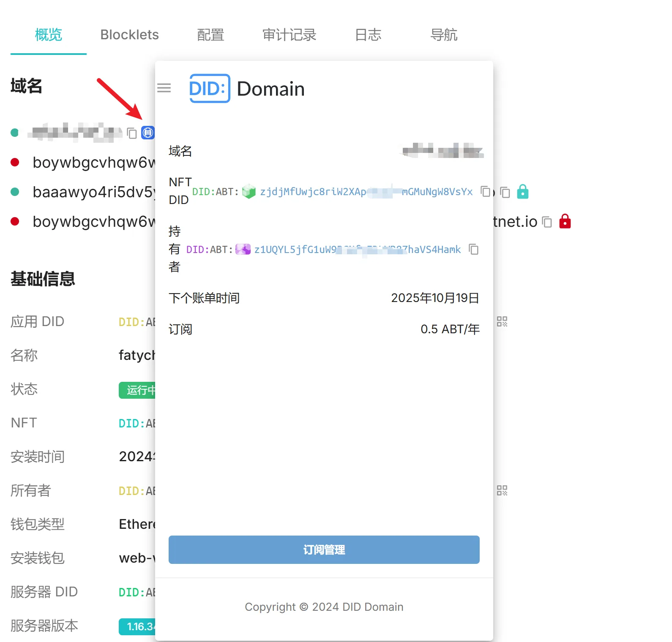Click the subscription price 0.5 ABT/年
672x642 pixels.
(x=450, y=329)
